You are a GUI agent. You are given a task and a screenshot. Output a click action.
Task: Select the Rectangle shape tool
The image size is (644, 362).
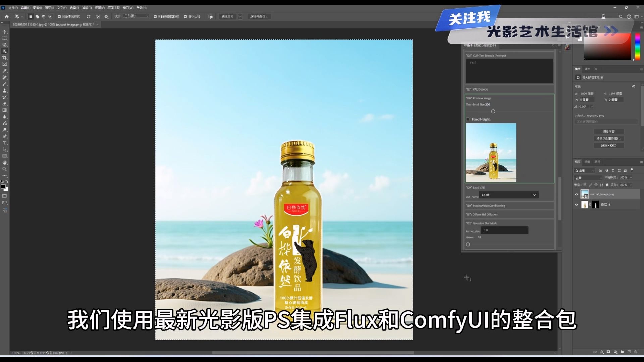point(5,156)
